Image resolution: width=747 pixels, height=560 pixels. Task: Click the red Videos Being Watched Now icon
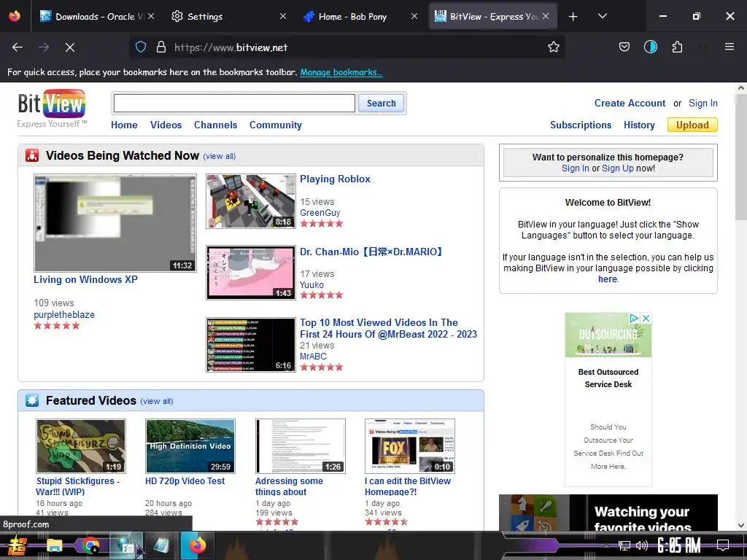tap(32, 156)
